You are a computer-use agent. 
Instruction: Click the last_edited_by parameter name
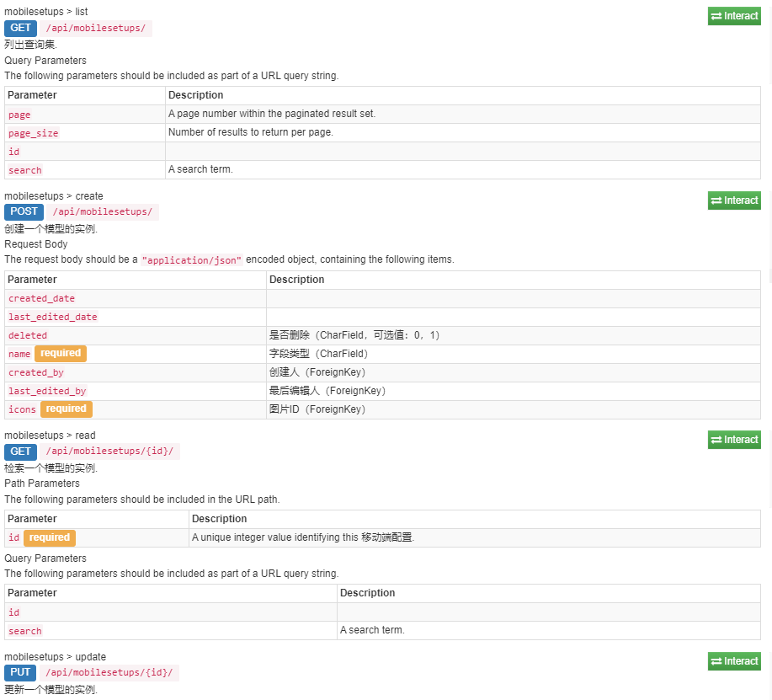pyautogui.click(x=47, y=391)
